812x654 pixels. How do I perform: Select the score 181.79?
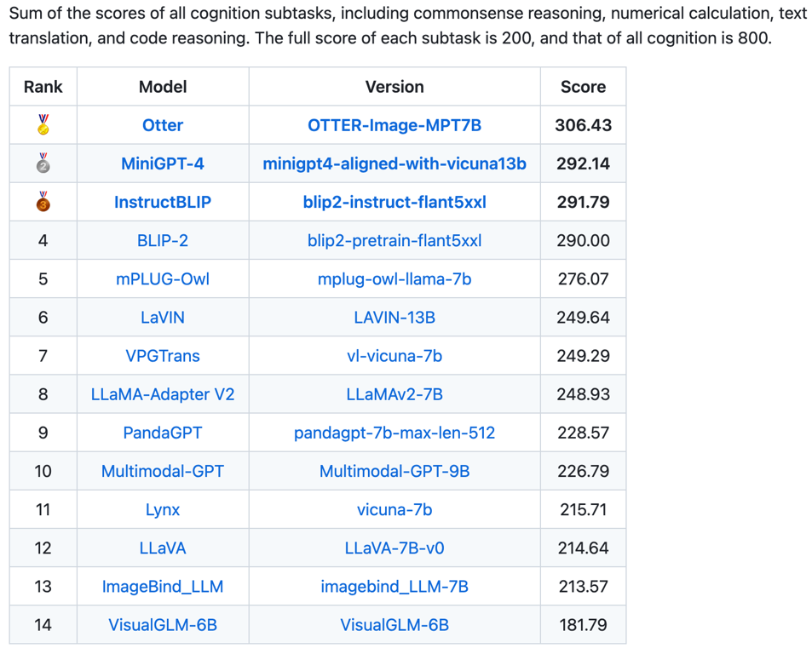tap(583, 625)
